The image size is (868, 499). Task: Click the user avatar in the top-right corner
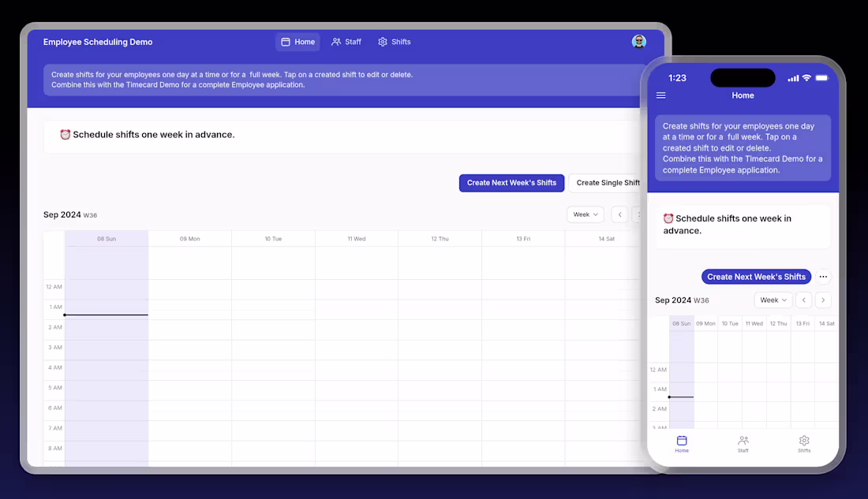coord(639,41)
